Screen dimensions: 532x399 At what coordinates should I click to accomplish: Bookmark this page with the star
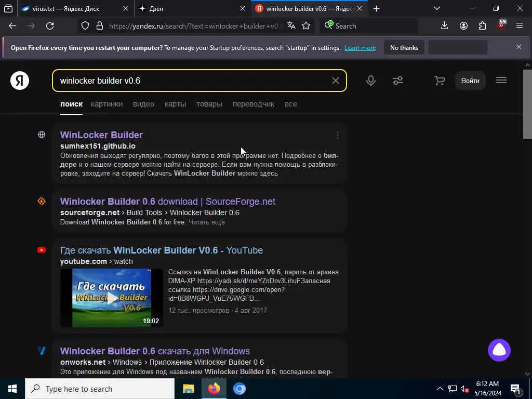pos(306,26)
